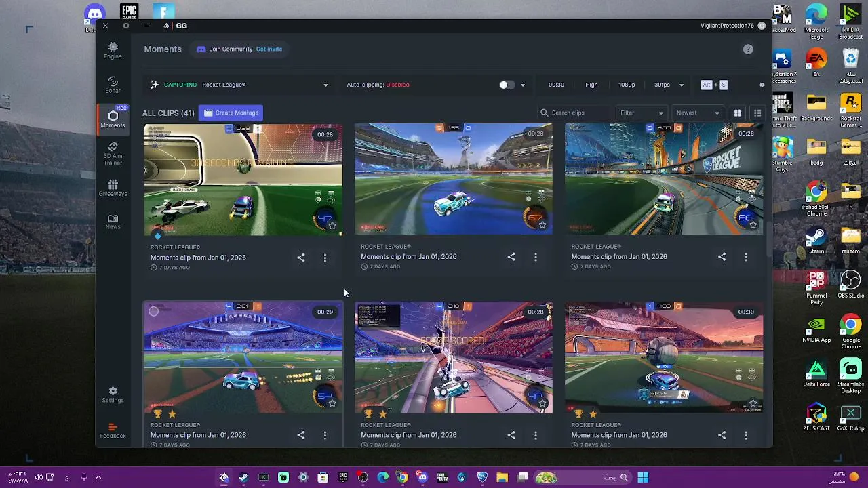Screen dimensions: 868x488
Task: Focus the Search clips field
Action: pos(575,113)
